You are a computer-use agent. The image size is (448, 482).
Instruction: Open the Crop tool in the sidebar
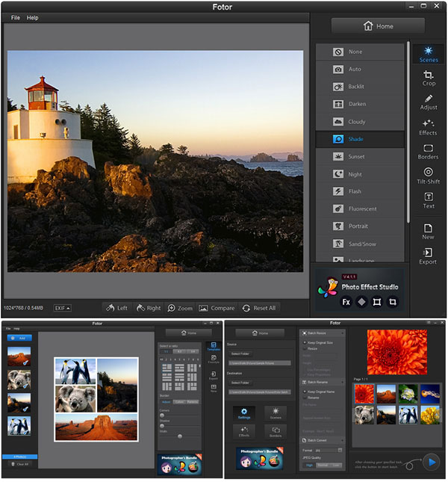[x=429, y=77]
